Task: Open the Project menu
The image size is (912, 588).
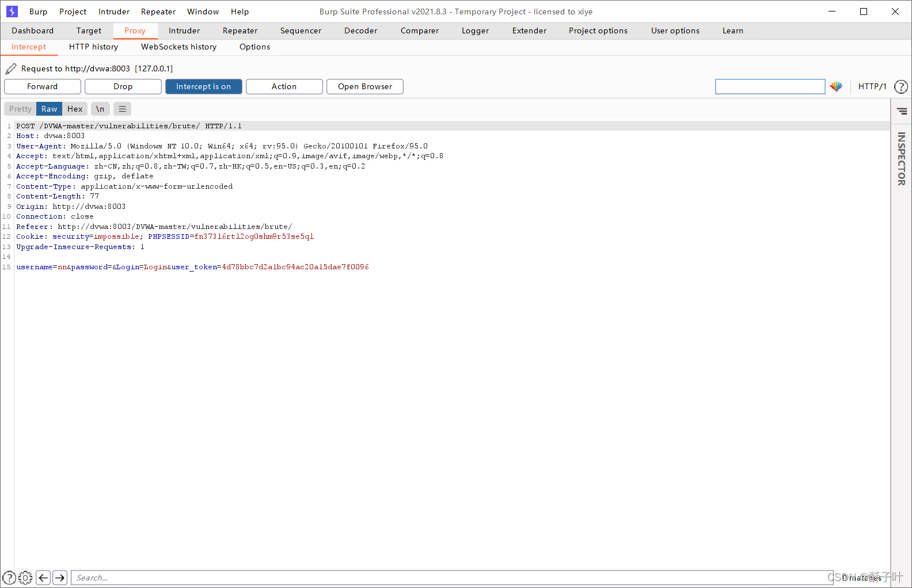Action: tap(73, 12)
